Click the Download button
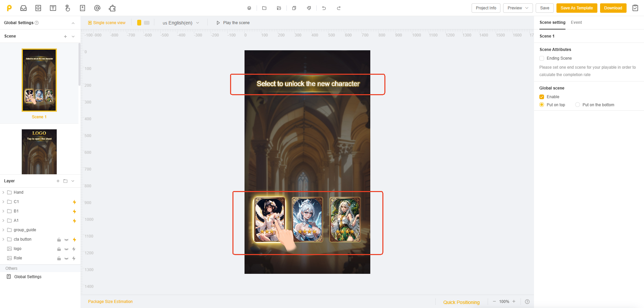Viewport: 644px width, 308px height. [x=613, y=8]
